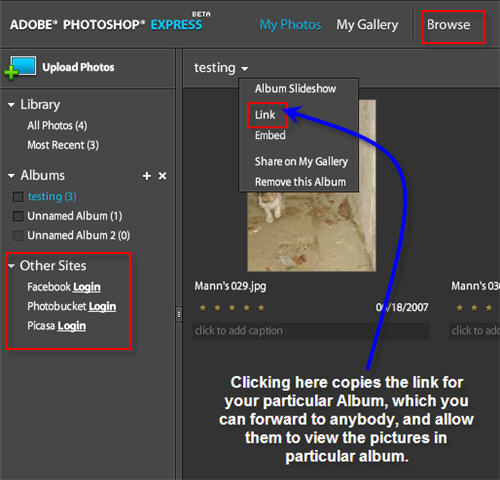Delete album with the X icon

(x=162, y=176)
